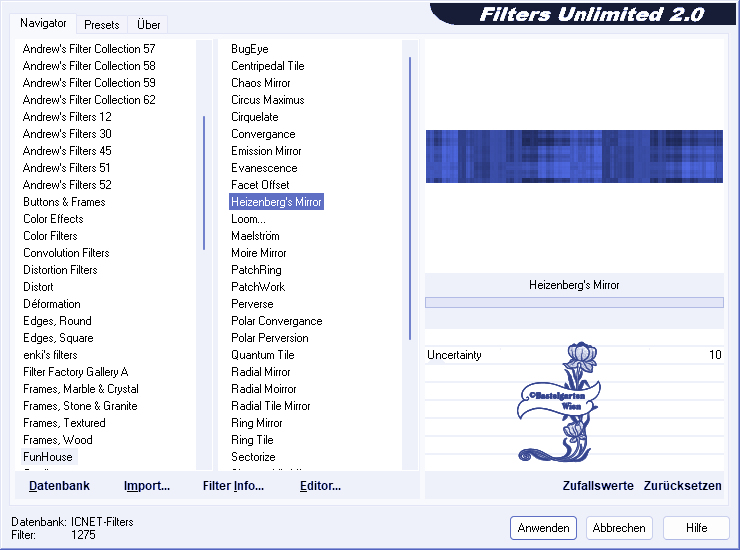Select Andrew's Filters 52
740x550 pixels.
pos(67,185)
